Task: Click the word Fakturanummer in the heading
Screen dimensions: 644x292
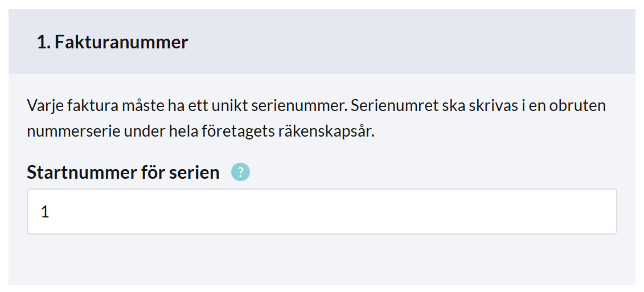Action: click(x=121, y=42)
